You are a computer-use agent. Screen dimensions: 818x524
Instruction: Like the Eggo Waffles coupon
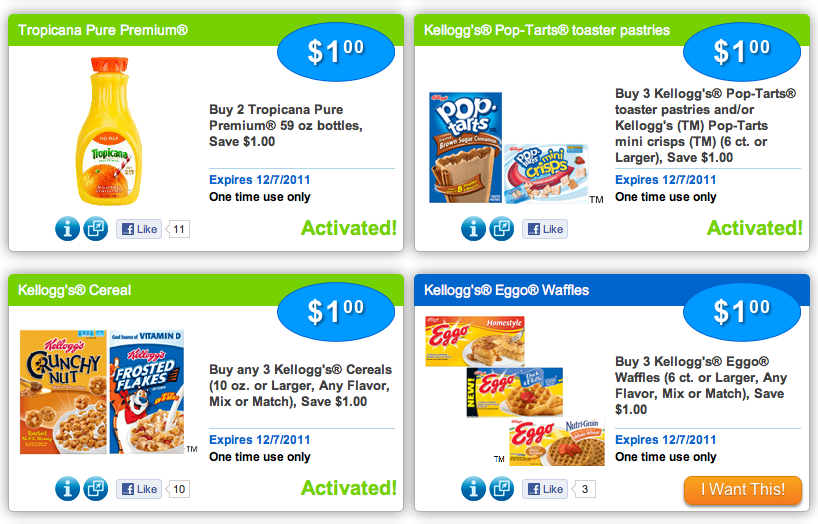click(545, 489)
